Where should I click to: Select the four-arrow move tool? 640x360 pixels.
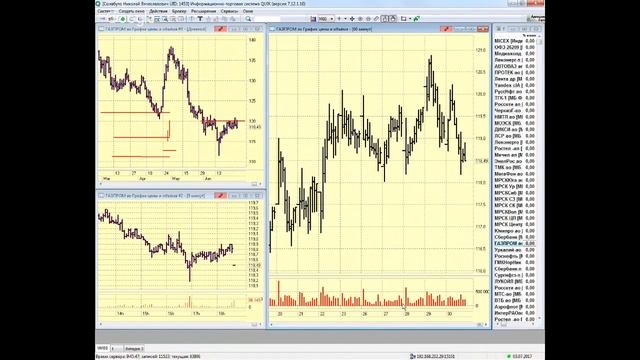(352, 19)
